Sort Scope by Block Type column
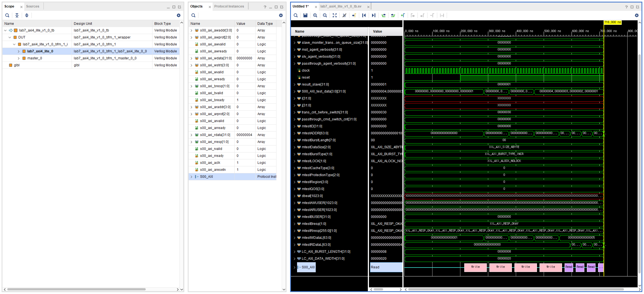 pyautogui.click(x=166, y=24)
